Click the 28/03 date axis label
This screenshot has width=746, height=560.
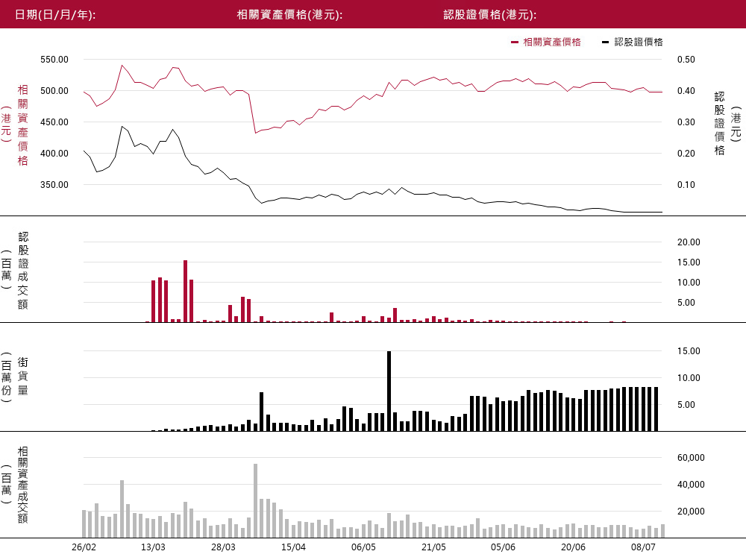pyautogui.click(x=223, y=547)
